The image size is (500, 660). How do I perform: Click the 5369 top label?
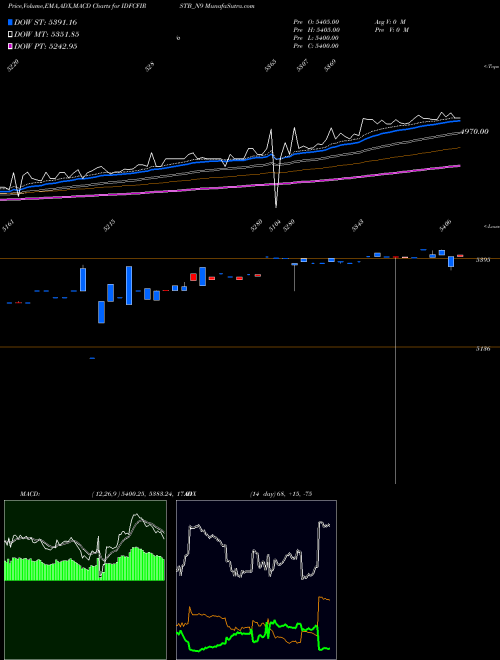click(x=330, y=66)
